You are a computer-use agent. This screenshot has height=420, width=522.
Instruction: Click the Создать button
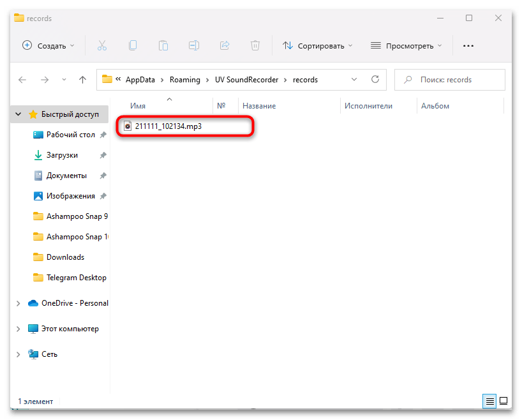coord(48,45)
